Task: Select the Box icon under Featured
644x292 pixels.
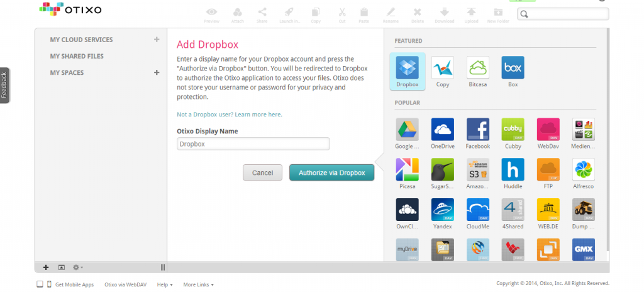Action: click(x=513, y=68)
